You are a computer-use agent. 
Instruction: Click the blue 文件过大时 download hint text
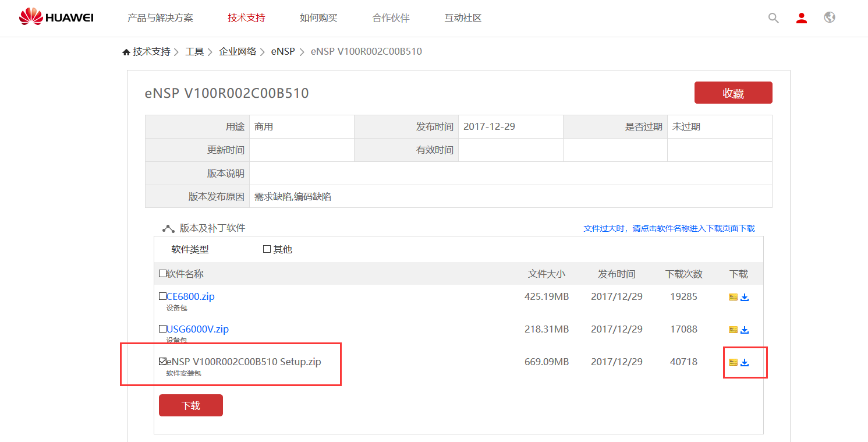(x=669, y=228)
